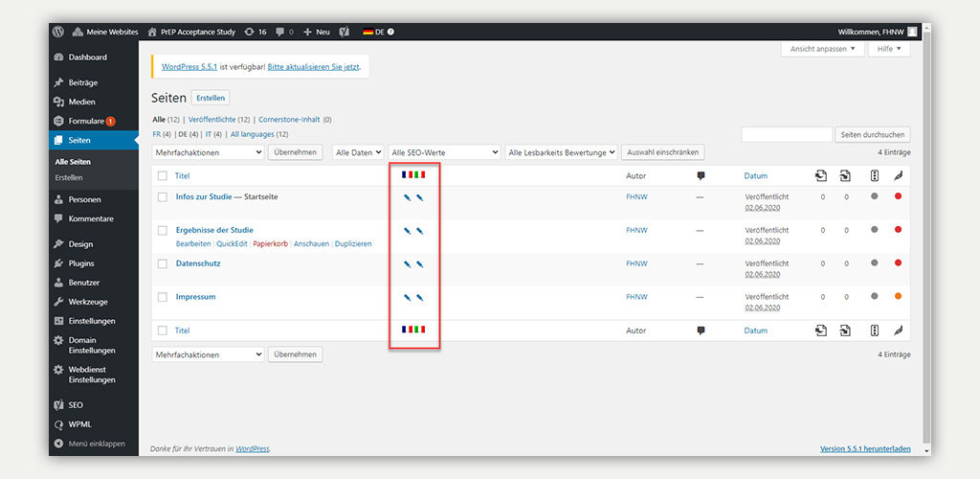Open the Alle Daten date filter

click(358, 152)
